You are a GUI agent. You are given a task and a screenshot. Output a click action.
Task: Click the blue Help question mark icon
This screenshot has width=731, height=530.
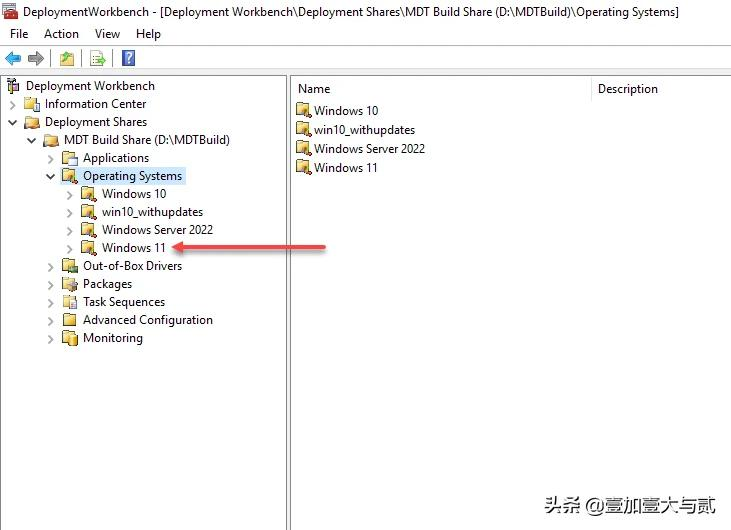(128, 58)
